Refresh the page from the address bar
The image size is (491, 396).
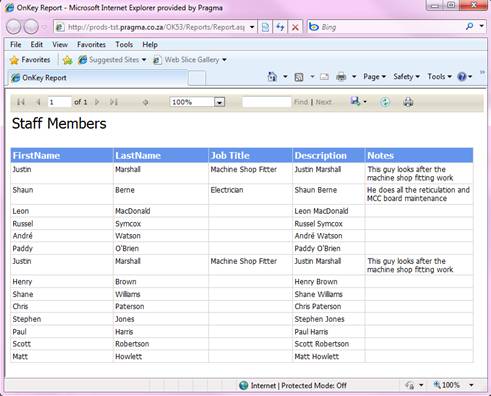point(280,27)
